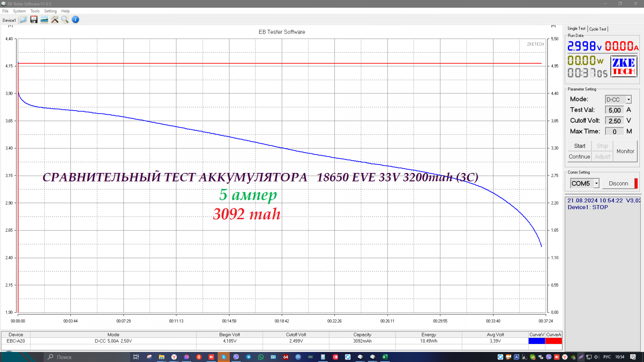This screenshot has width=644, height=362.
Task: Switch to the Cycle Test tab
Action: pos(598,29)
